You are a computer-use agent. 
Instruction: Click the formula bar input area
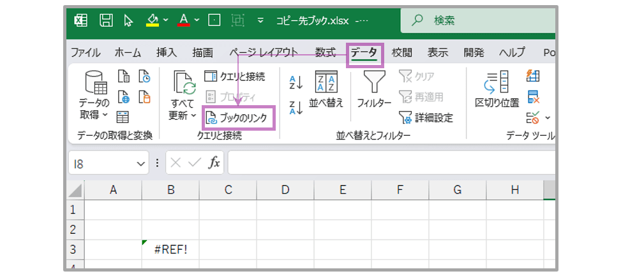[392, 163]
